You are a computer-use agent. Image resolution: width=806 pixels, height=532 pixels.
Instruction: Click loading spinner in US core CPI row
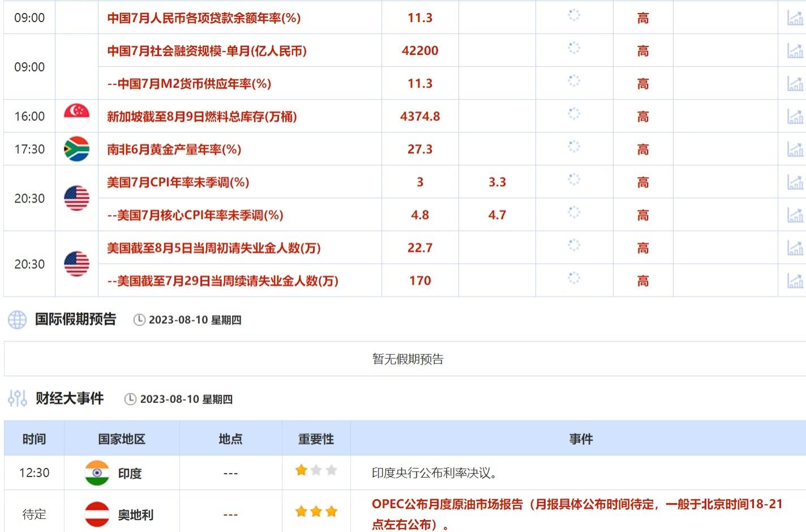(x=574, y=213)
